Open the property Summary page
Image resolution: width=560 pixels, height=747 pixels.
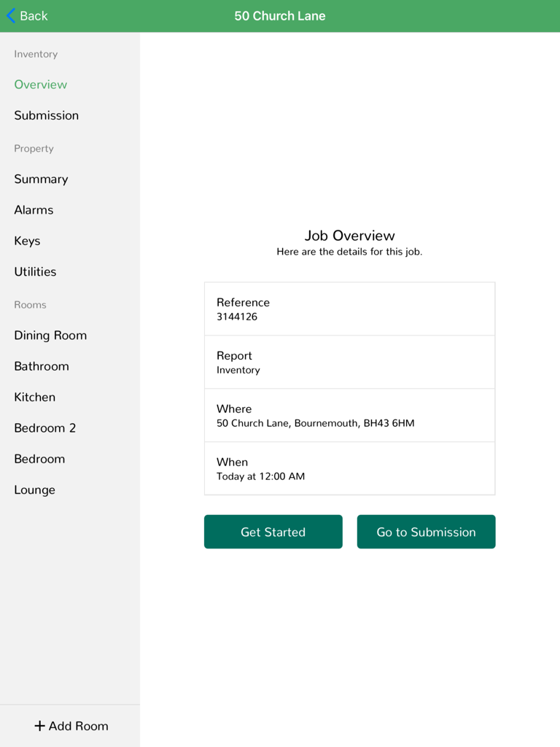tap(41, 179)
